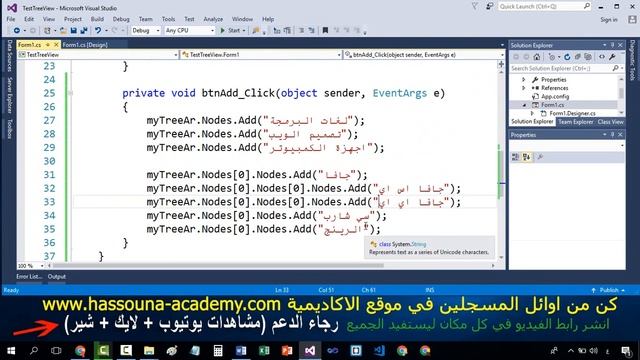
Task: Click the notifications filter icon in title bar
Action: 475,7
